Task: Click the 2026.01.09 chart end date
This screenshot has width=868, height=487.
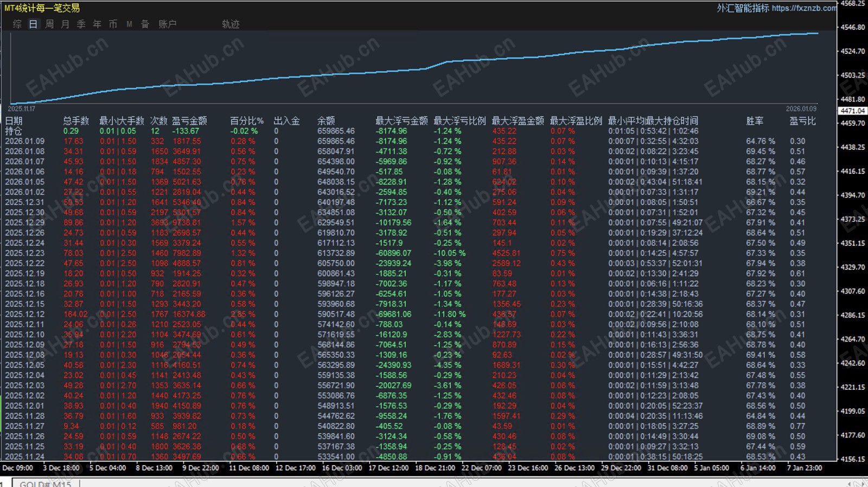Action: tap(801, 109)
